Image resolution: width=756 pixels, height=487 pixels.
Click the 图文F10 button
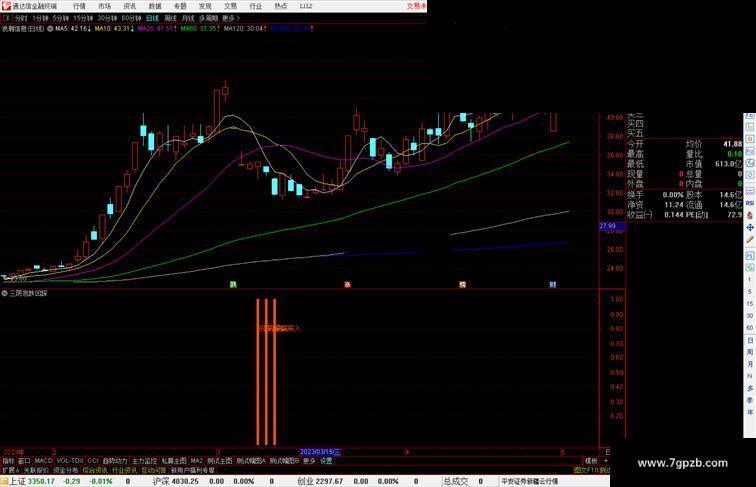586,470
